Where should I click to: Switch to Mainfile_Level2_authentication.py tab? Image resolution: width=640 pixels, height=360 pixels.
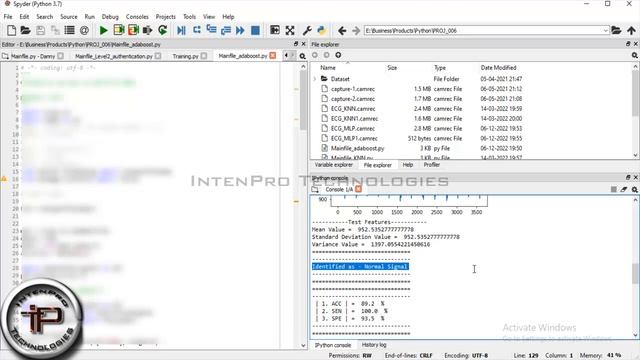point(113,56)
